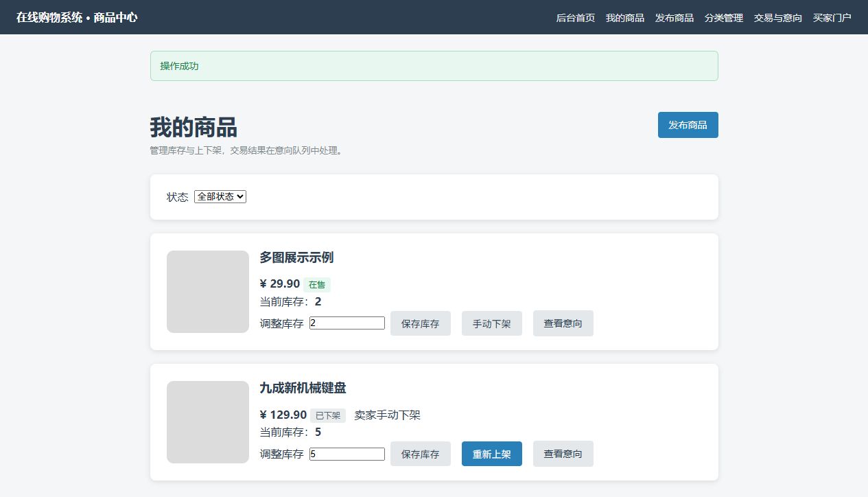Image resolution: width=868 pixels, height=497 pixels.
Task: Go to 我的商品 in the top navigation
Action: (x=624, y=18)
